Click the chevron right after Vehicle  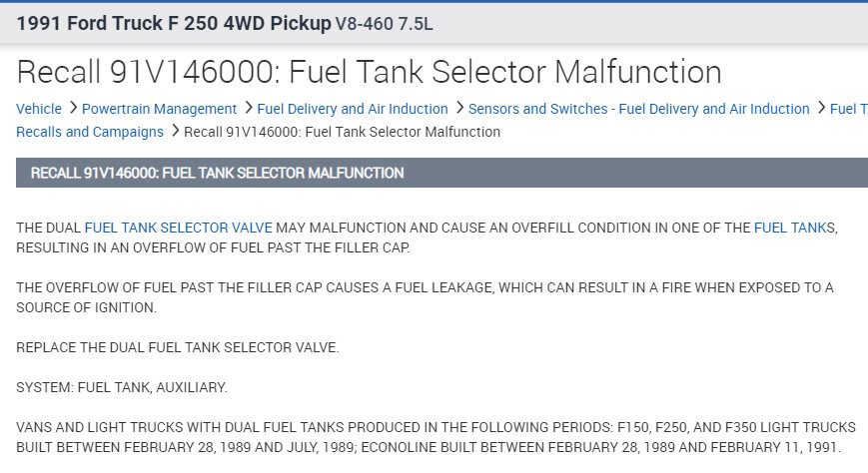(72, 109)
